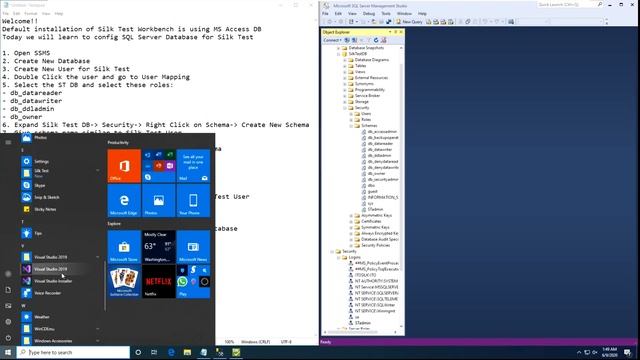Expand WinCDEmu folder in Start menu
This screenshot has height=360, width=640.
tap(98, 329)
